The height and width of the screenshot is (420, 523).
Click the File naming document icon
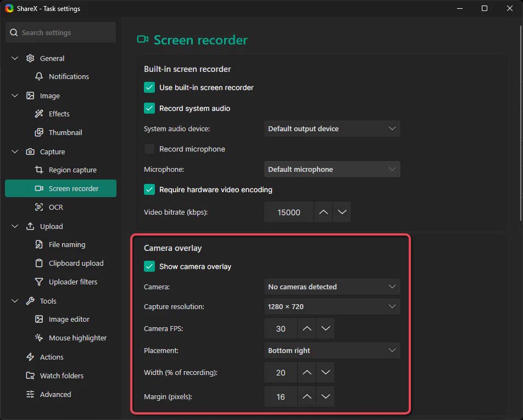point(39,244)
